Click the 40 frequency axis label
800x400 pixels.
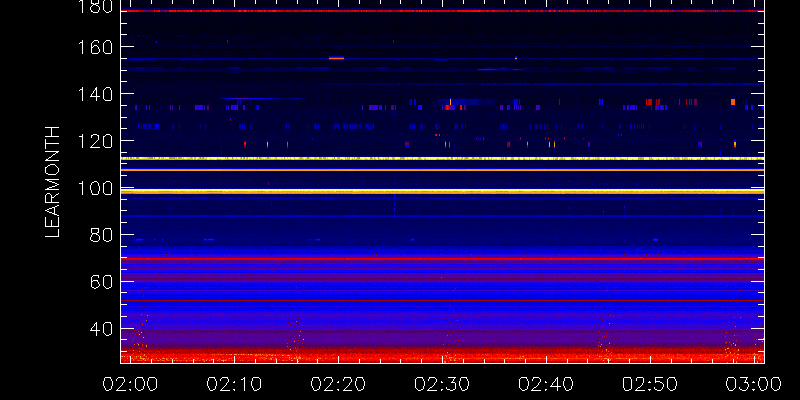point(101,329)
